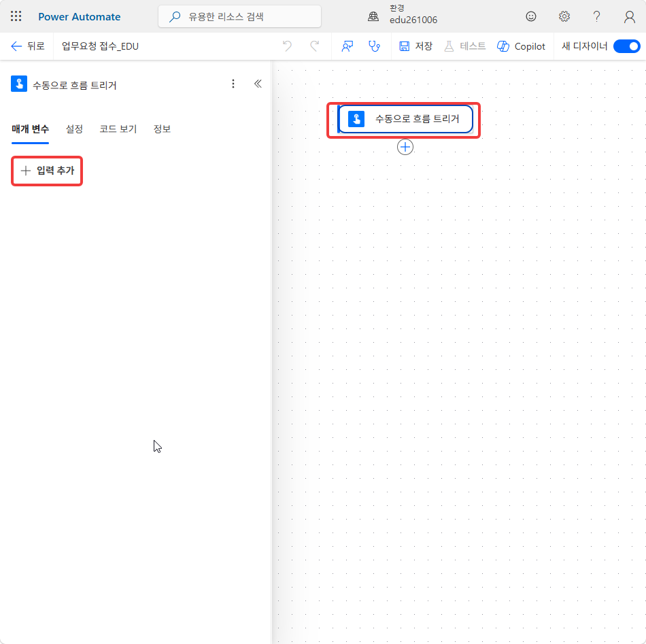This screenshot has height=644, width=646.
Task: Click the 입력 추가 button
Action: 48,171
